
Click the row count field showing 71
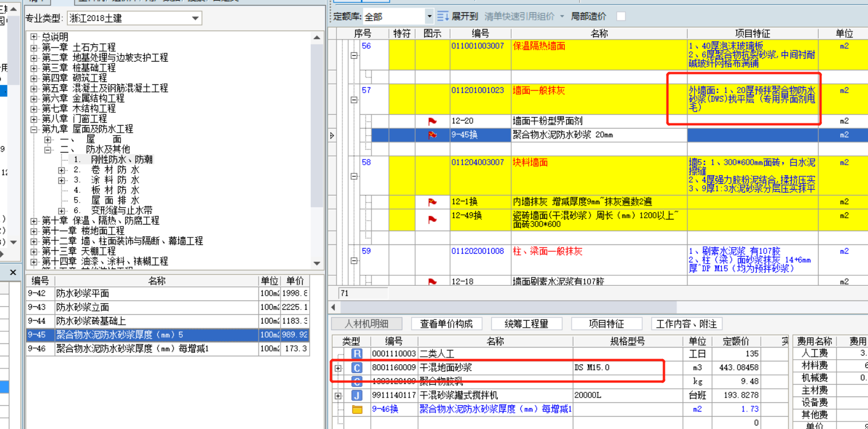(363, 293)
